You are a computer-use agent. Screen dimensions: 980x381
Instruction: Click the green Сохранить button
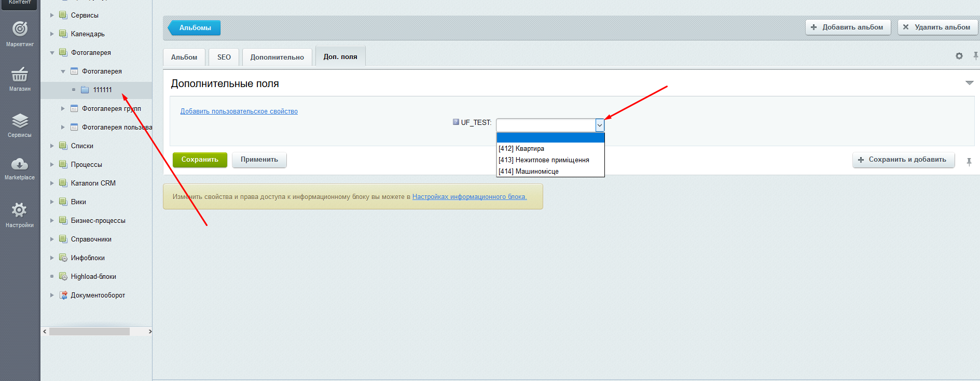[x=200, y=160]
